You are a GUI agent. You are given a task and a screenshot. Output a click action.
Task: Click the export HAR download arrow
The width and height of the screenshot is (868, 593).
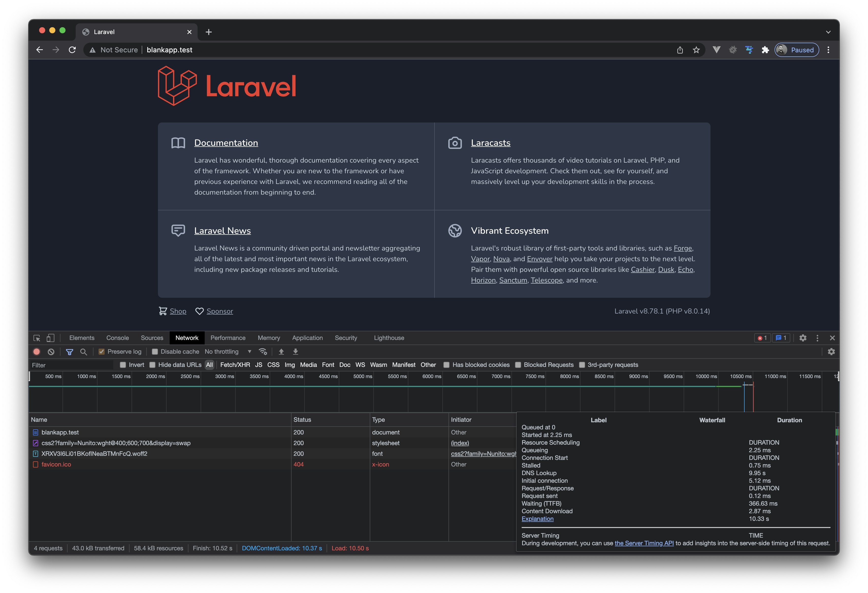click(295, 352)
